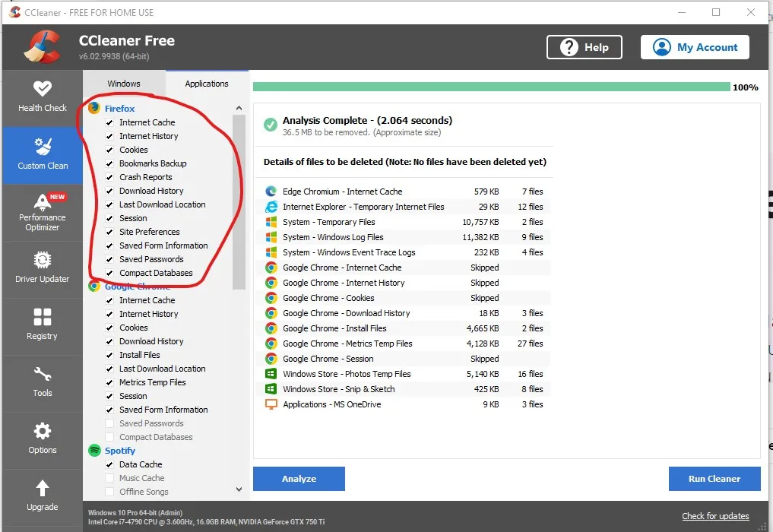Click the Upgrade arrow icon
The image size is (773, 532).
(43, 489)
